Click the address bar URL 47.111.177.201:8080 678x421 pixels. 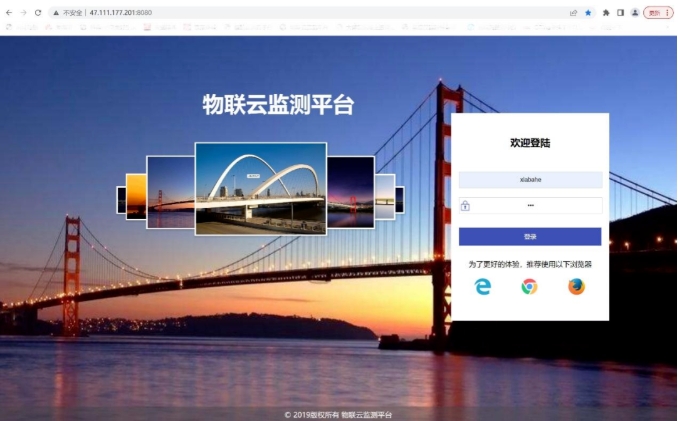pyautogui.click(x=122, y=12)
